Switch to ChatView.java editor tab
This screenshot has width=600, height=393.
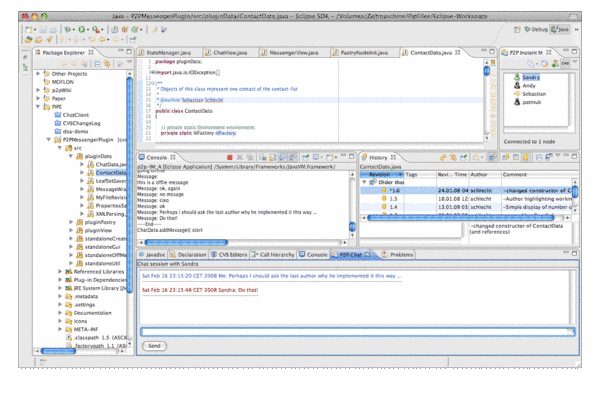point(226,53)
